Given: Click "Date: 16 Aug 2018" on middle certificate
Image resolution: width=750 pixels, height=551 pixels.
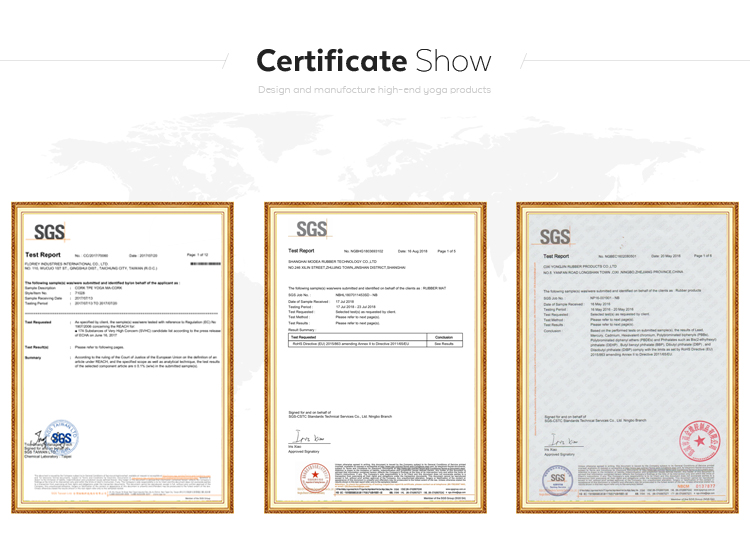Looking at the screenshot, I should click(412, 251).
